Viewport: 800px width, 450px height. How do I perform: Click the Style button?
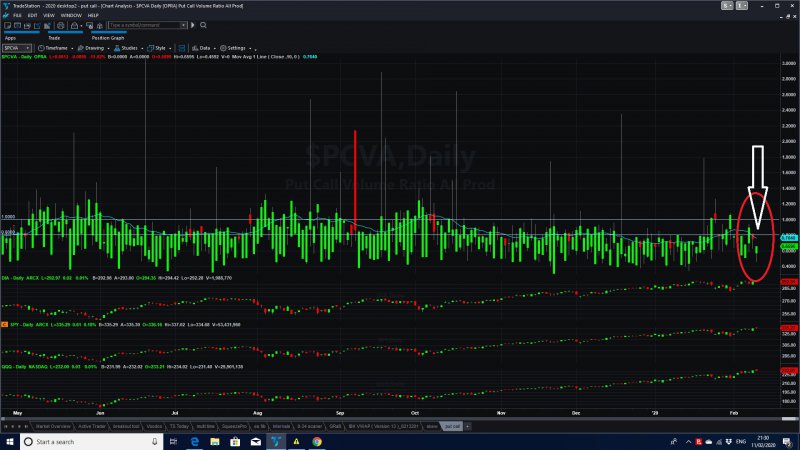point(157,48)
